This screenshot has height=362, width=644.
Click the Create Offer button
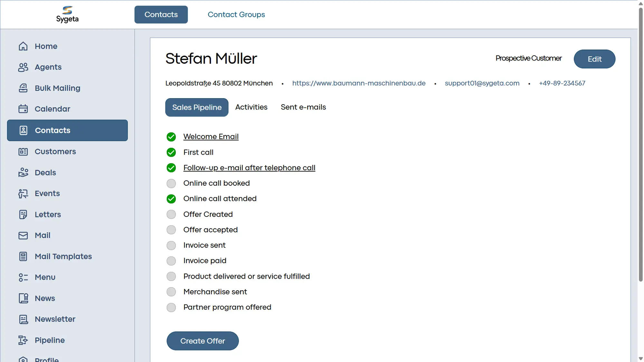(x=203, y=341)
